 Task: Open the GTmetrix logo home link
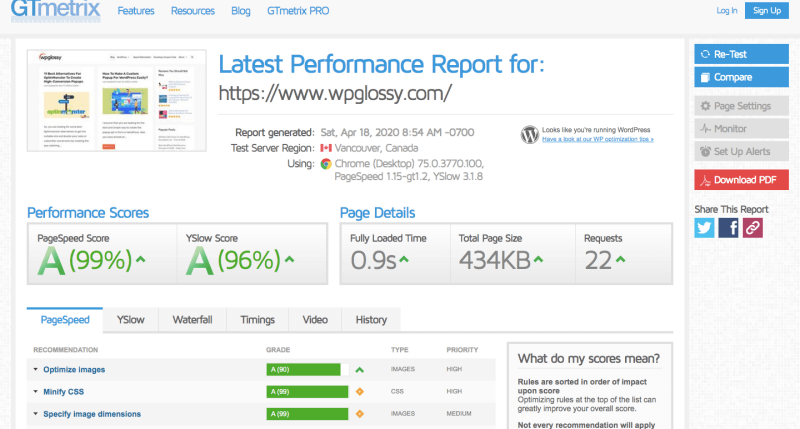tap(56, 10)
